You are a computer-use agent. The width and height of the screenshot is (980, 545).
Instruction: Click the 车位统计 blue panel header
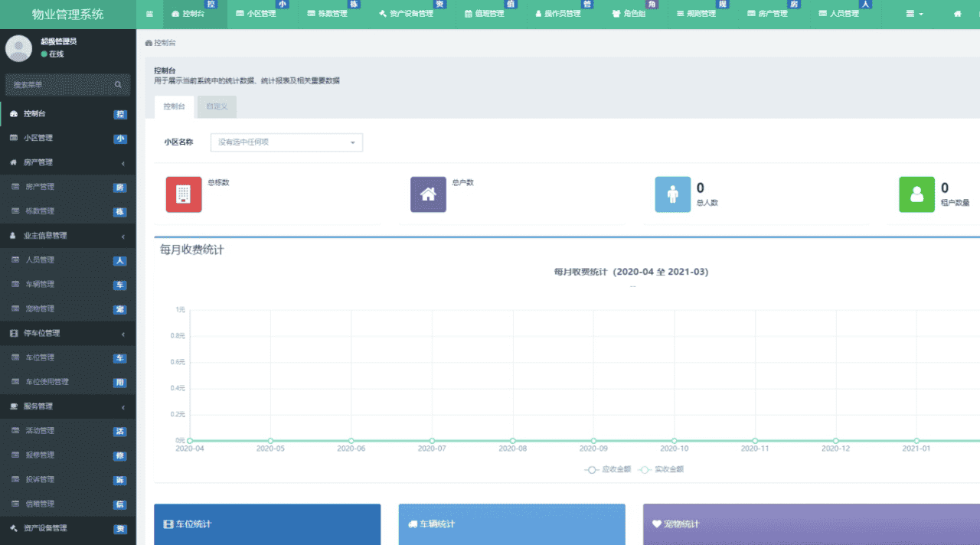pos(266,524)
